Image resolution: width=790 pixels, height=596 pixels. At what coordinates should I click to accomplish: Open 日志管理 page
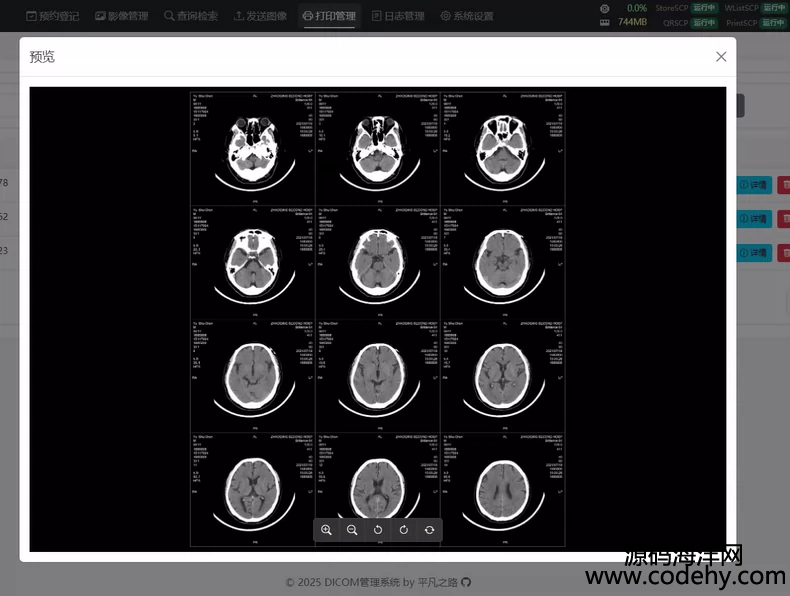pyautogui.click(x=398, y=16)
